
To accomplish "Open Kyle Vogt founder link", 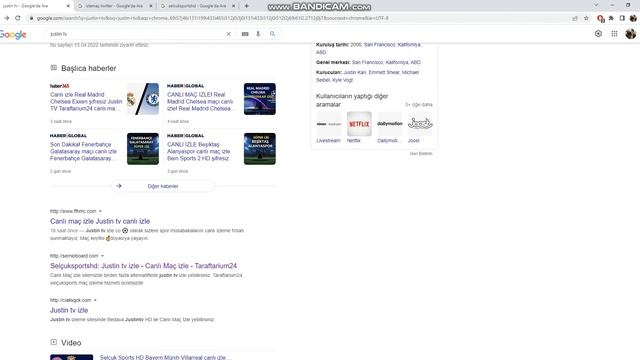I will coord(342,80).
